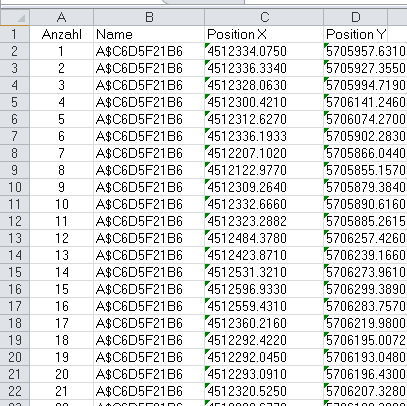This screenshot has width=407, height=406.
Task: Select row 22 header
Action: [15, 391]
